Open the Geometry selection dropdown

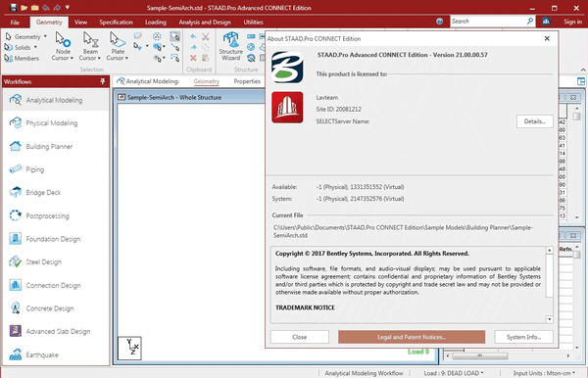click(45, 36)
